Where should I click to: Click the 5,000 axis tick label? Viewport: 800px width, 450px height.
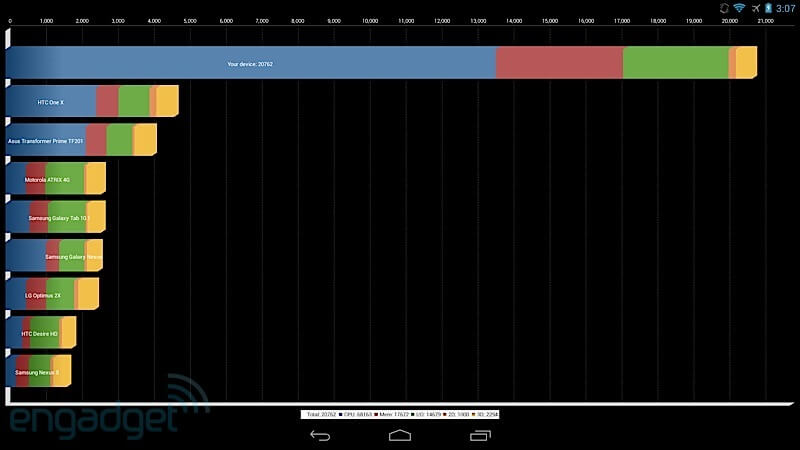click(x=190, y=21)
